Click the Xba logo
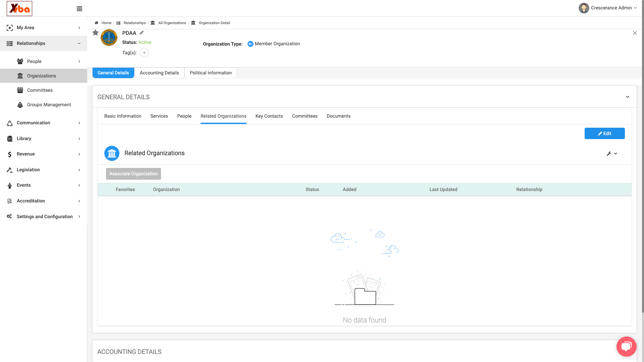This screenshot has width=644, height=362. (x=19, y=8)
